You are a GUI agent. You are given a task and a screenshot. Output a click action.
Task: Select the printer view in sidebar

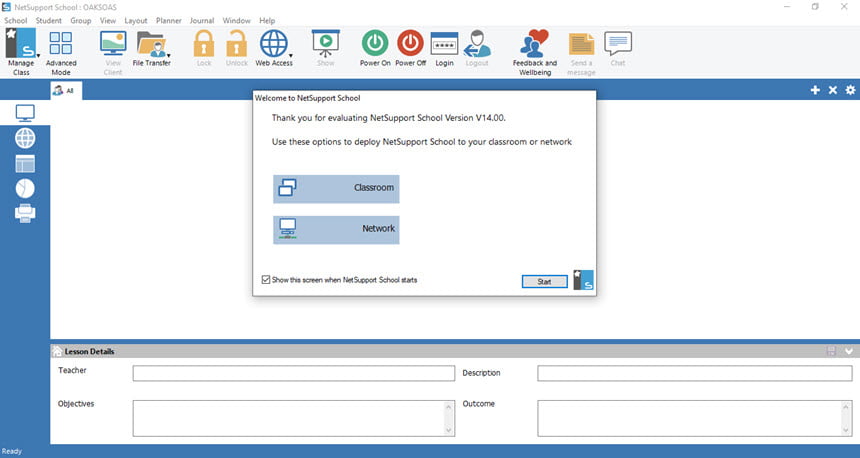pyautogui.click(x=25, y=213)
